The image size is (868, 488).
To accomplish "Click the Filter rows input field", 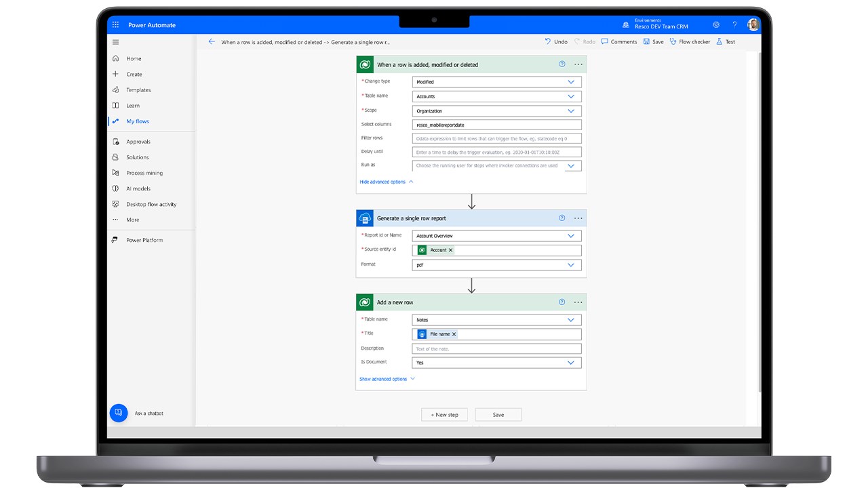I will click(497, 138).
